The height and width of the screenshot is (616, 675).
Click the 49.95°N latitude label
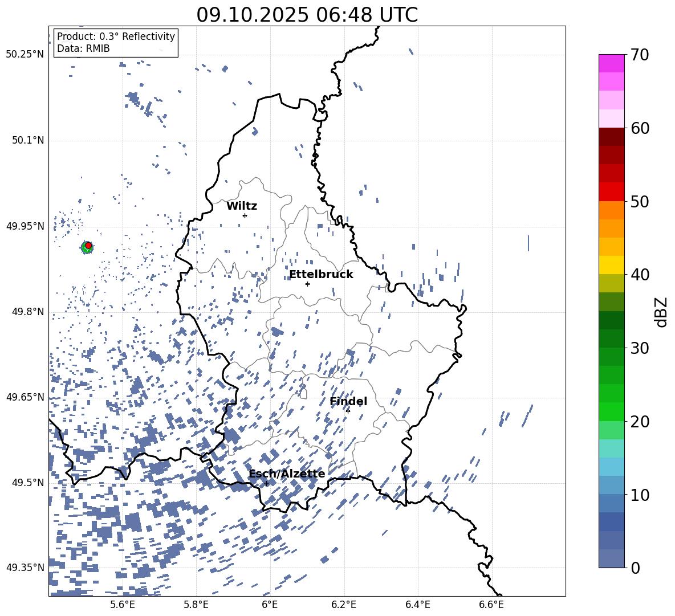point(25,226)
